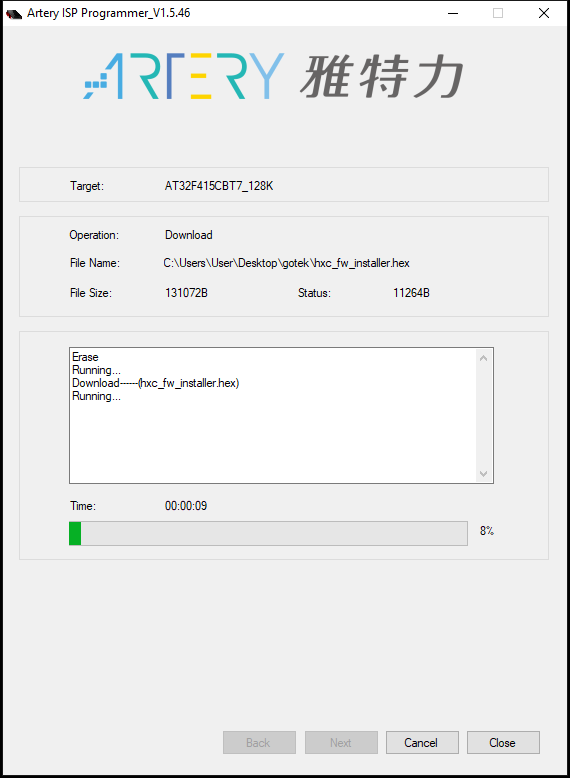Click the 'Operation:' label

(94, 235)
